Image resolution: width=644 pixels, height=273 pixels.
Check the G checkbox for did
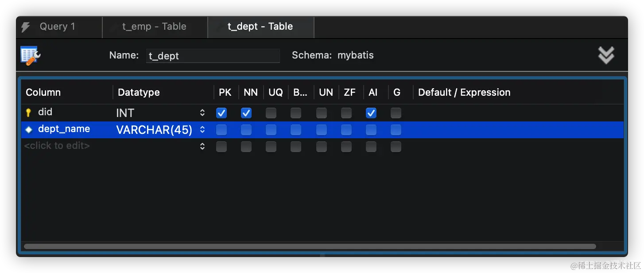pyautogui.click(x=396, y=113)
